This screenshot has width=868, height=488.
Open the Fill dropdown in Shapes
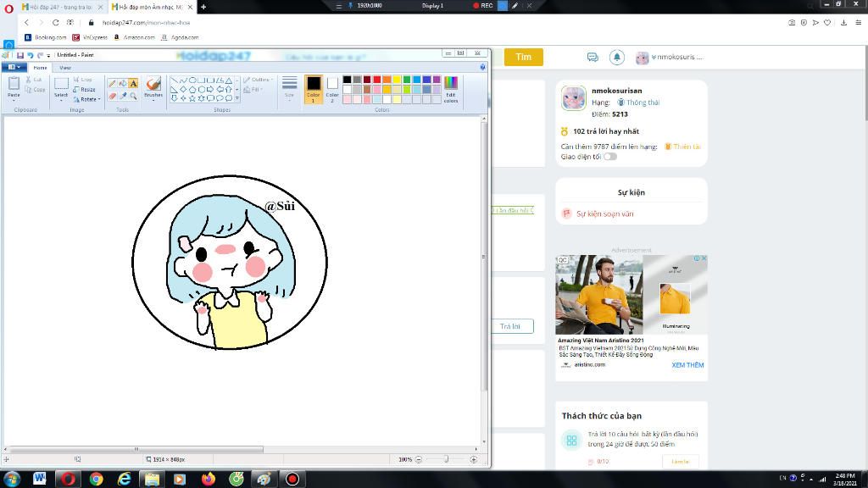coord(253,89)
